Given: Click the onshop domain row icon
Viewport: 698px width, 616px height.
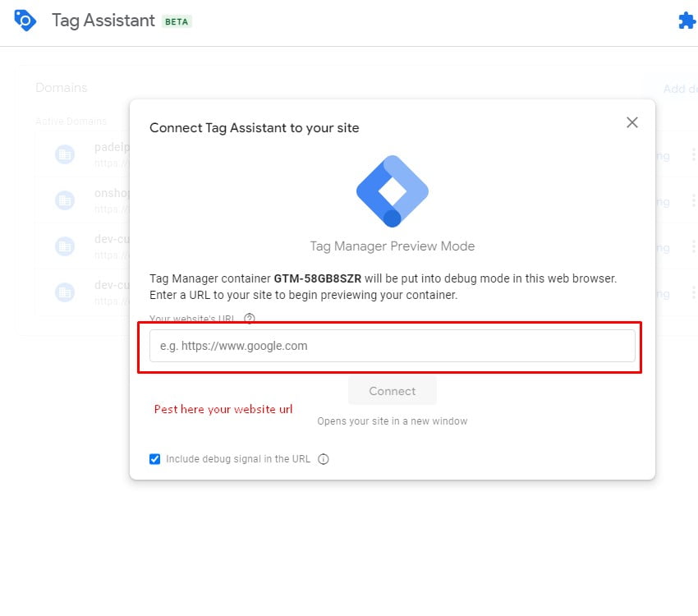Looking at the screenshot, I should (x=65, y=200).
